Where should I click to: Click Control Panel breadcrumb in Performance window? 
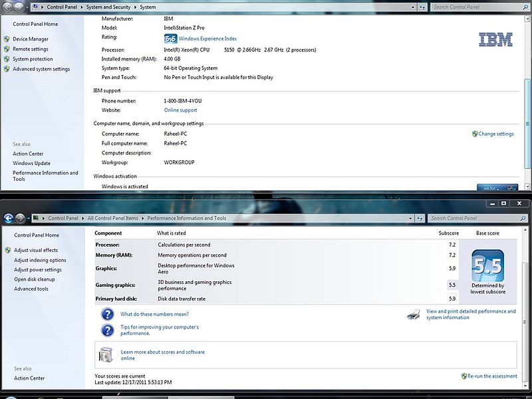coord(63,218)
